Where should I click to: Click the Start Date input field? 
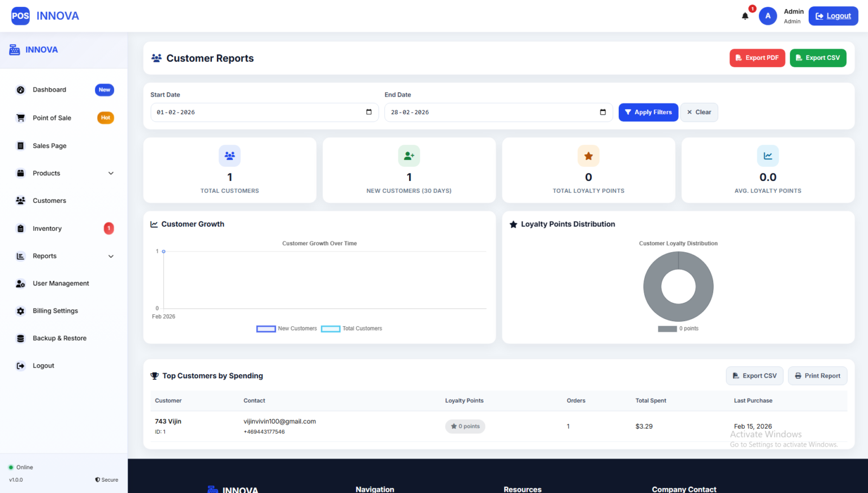click(264, 112)
